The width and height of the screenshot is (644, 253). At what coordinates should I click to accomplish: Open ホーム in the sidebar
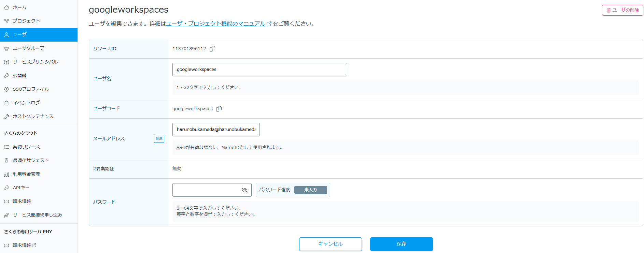39,8
